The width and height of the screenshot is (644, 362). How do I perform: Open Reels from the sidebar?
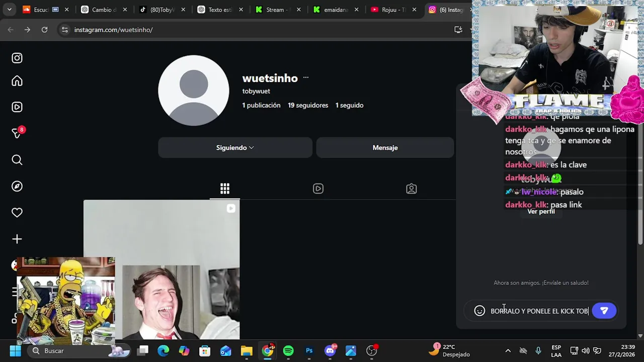coord(17,107)
